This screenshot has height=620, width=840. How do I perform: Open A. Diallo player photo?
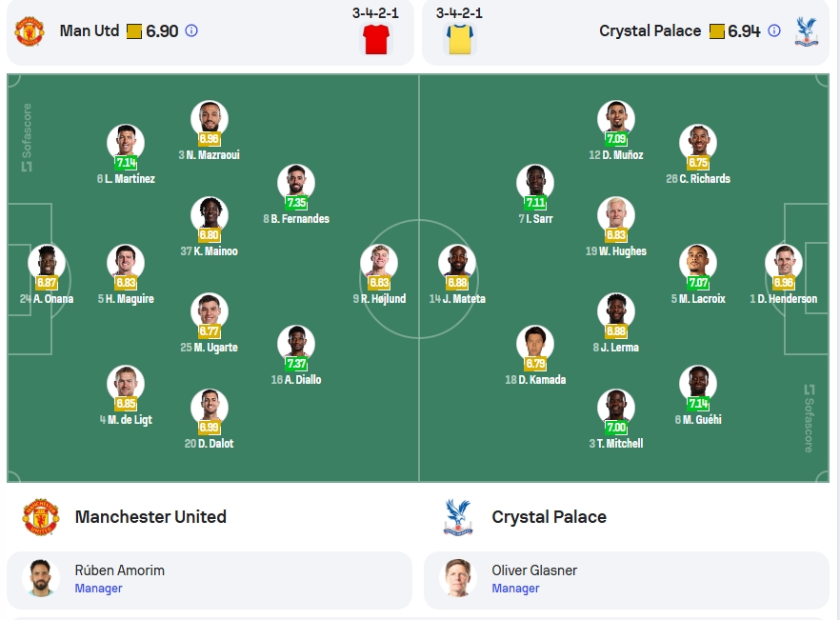296,344
